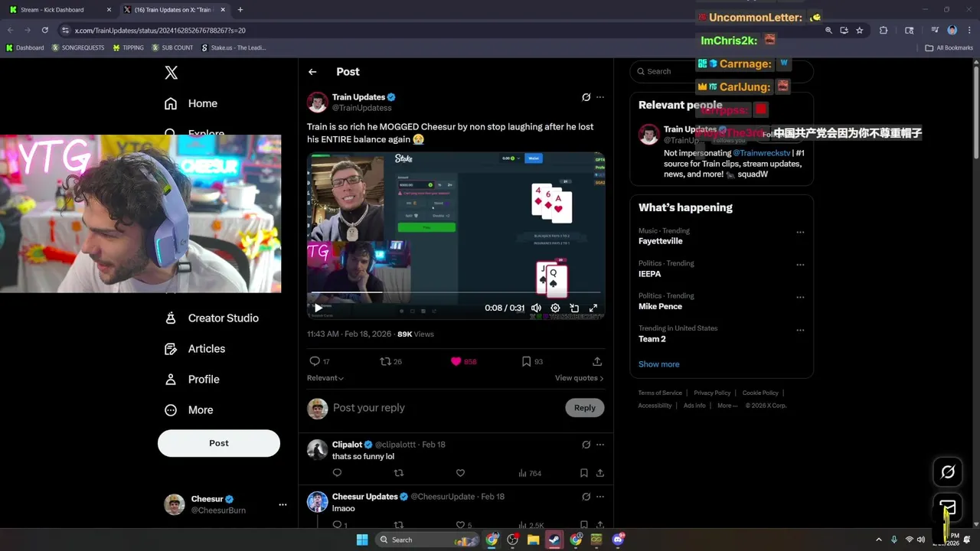The image size is (980, 551).
Task: Go to Home in sidebar
Action: point(191,103)
